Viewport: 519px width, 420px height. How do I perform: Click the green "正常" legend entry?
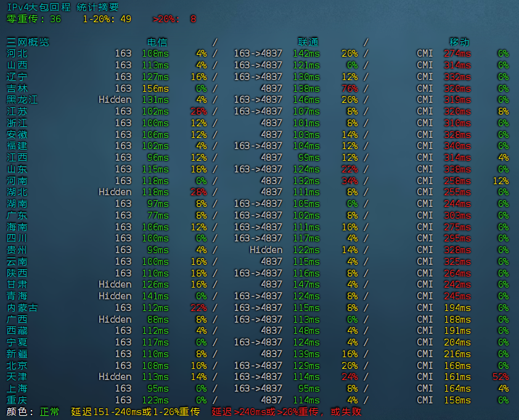coord(50,412)
